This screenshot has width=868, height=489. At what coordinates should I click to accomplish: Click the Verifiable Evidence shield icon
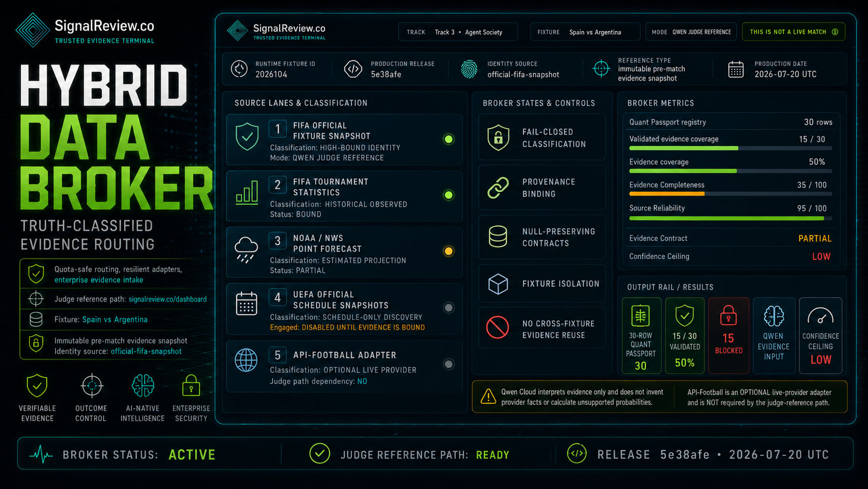tap(37, 386)
